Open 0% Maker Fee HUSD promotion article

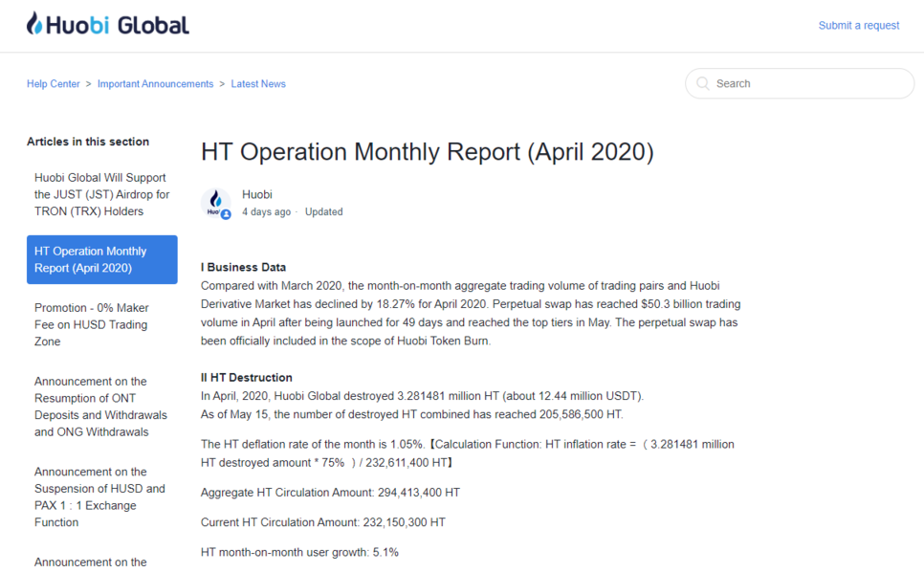pyautogui.click(x=91, y=325)
